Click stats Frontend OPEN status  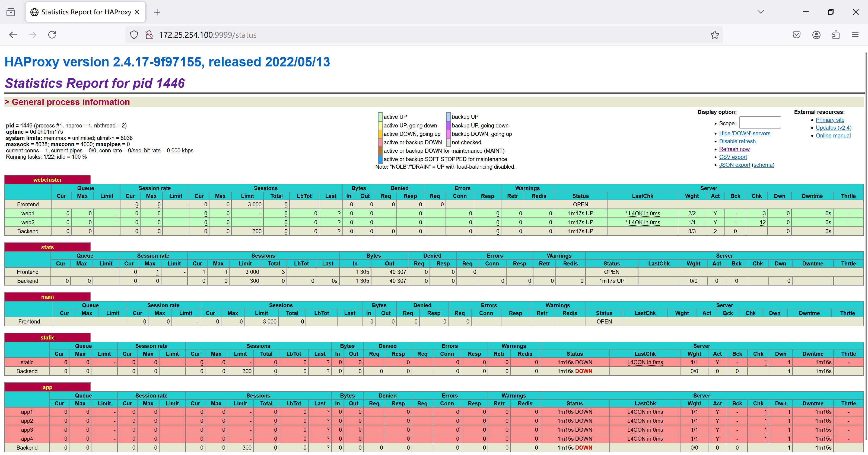pos(612,272)
